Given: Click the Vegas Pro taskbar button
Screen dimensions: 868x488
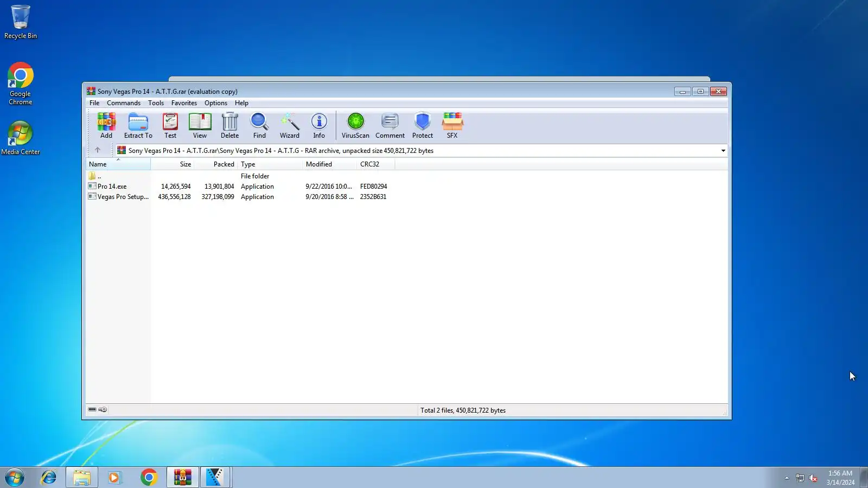Looking at the screenshot, I should point(215,477).
